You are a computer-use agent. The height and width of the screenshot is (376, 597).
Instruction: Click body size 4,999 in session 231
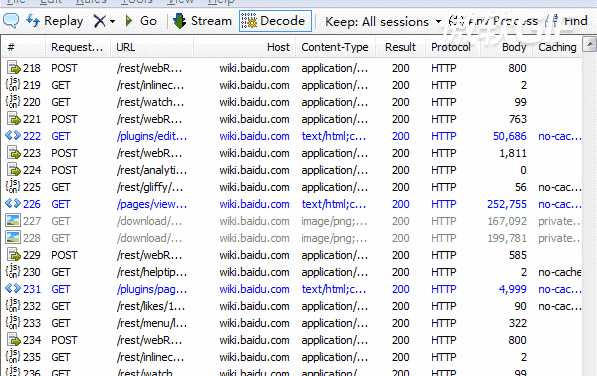point(512,289)
